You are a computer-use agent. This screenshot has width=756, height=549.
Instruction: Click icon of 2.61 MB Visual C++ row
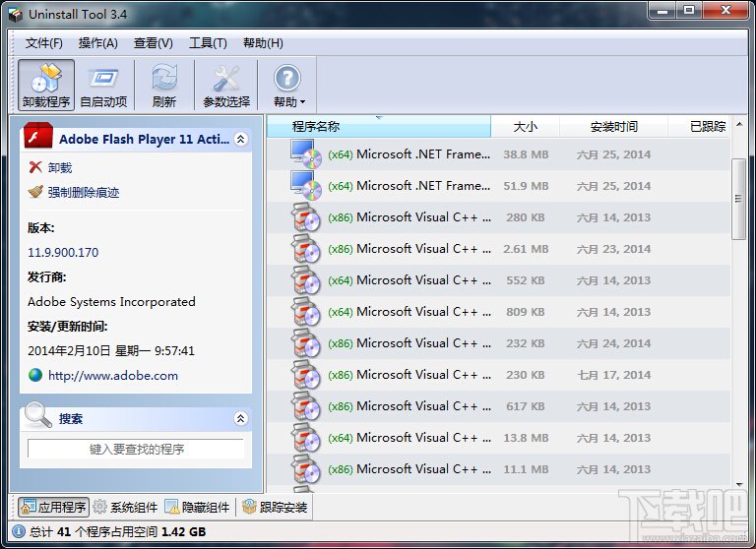pyautogui.click(x=306, y=249)
